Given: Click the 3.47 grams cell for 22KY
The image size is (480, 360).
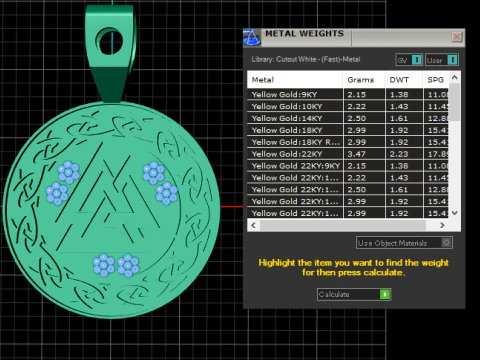Looking at the screenshot, I should (x=364, y=154).
